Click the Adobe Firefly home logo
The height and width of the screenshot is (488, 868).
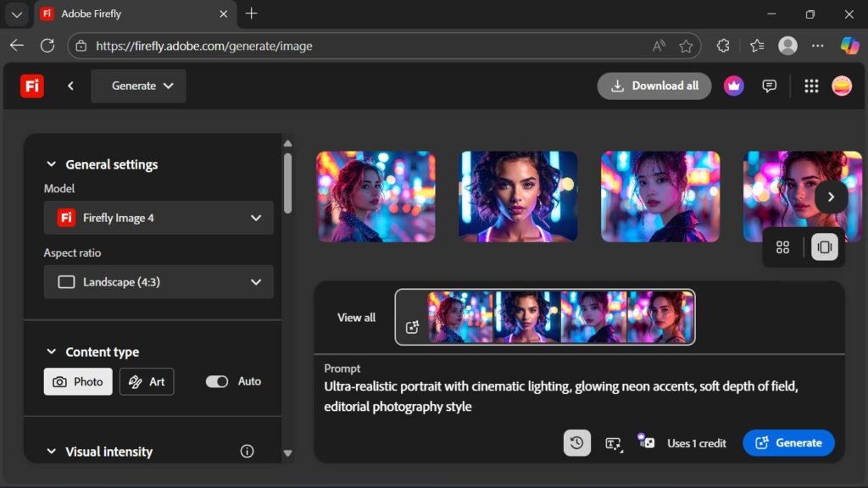coord(32,86)
